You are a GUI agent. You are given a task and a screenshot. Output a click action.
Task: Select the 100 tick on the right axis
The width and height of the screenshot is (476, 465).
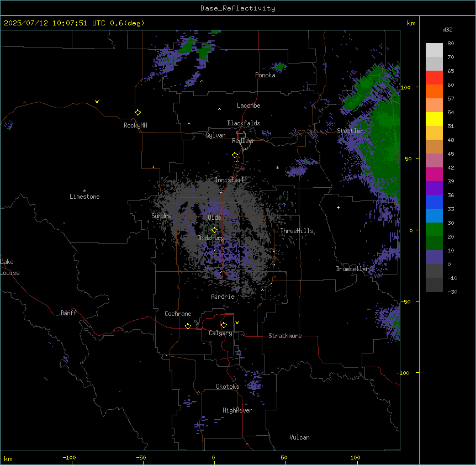click(x=405, y=87)
